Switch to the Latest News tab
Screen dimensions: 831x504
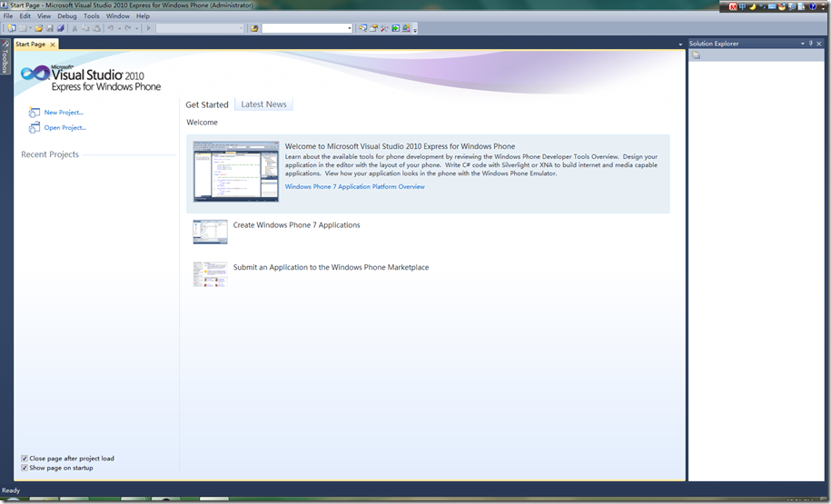tap(263, 104)
